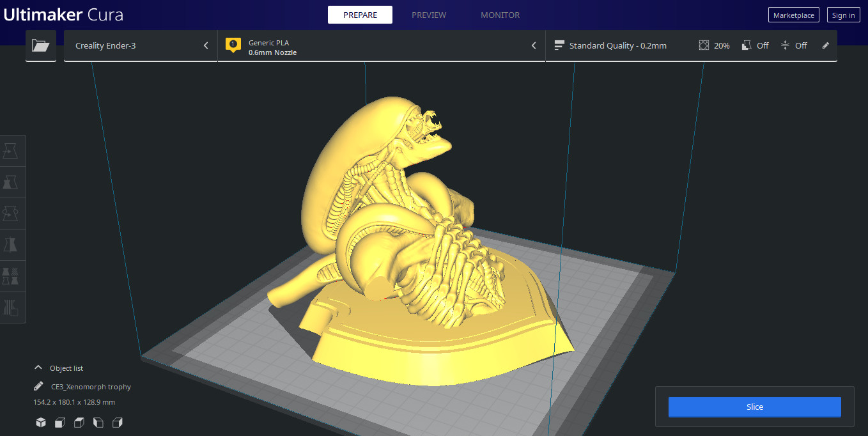Viewport: 868px width, 436px height.
Task: Click the Generic PLA material shield icon
Action: coord(233,45)
